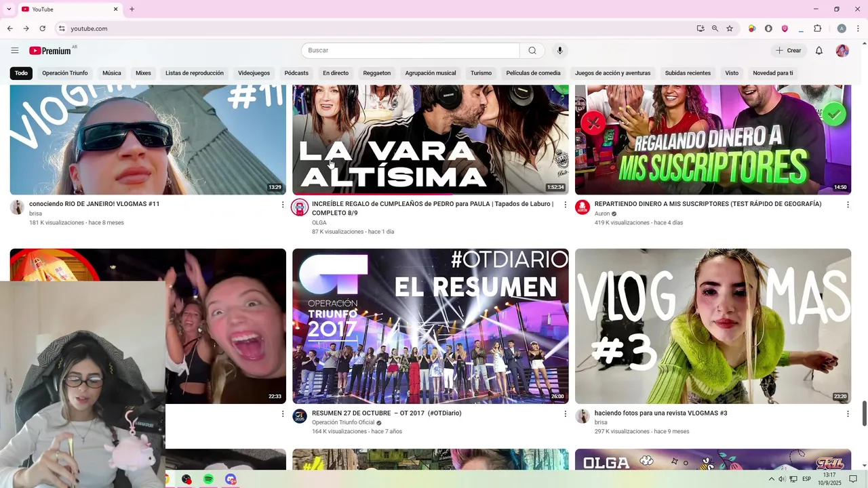This screenshot has height=488, width=868.
Task: Select Juegos de acción y aventuras chip
Action: tap(612, 73)
